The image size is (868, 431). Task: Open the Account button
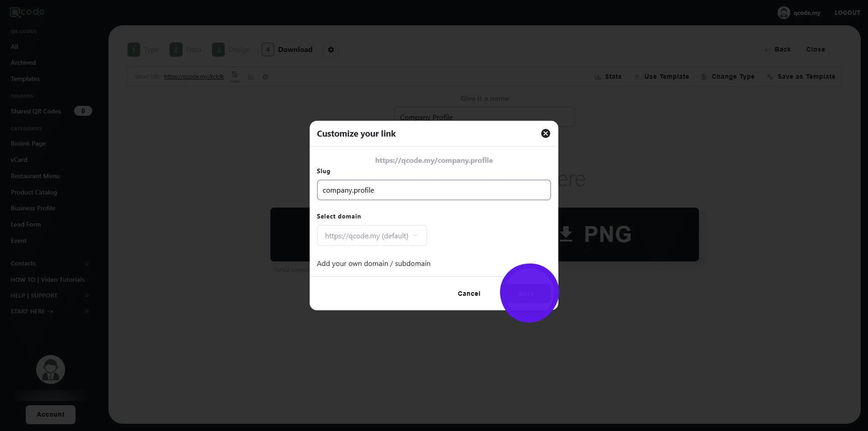click(51, 415)
